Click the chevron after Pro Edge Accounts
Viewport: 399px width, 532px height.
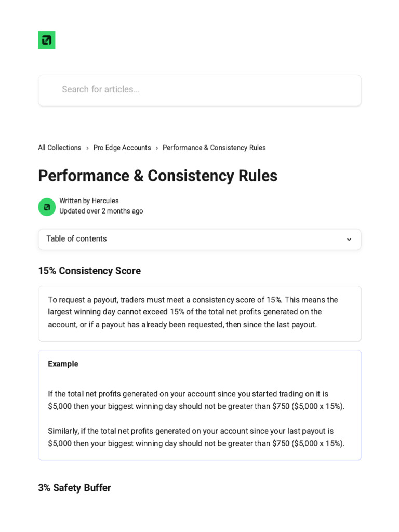click(x=157, y=148)
